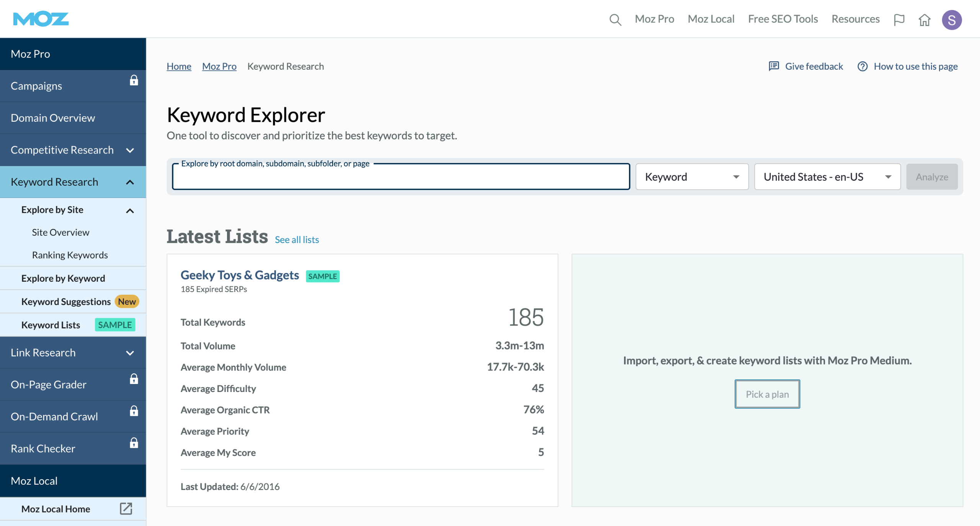Open the Keyword type dropdown
This screenshot has width=980, height=526.
(692, 177)
